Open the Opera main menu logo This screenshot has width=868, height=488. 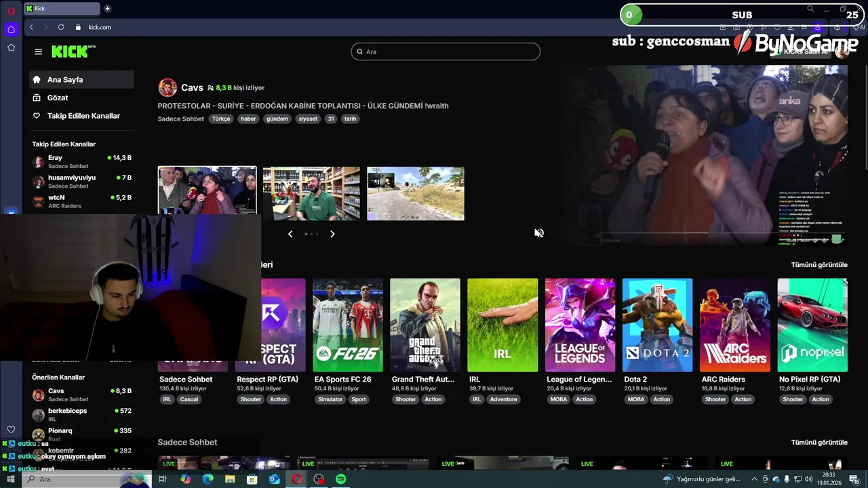tap(11, 11)
